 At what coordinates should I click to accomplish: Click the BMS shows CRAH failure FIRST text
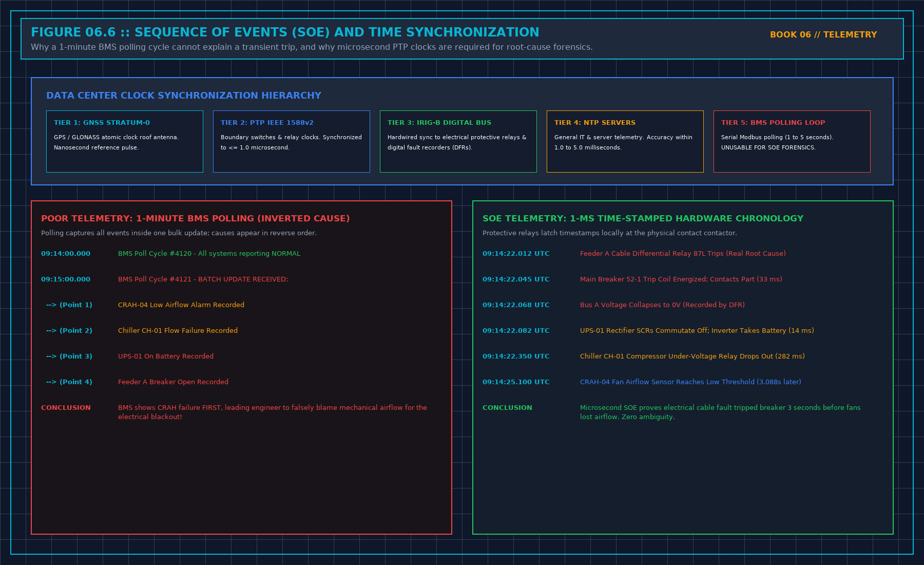coord(273,412)
